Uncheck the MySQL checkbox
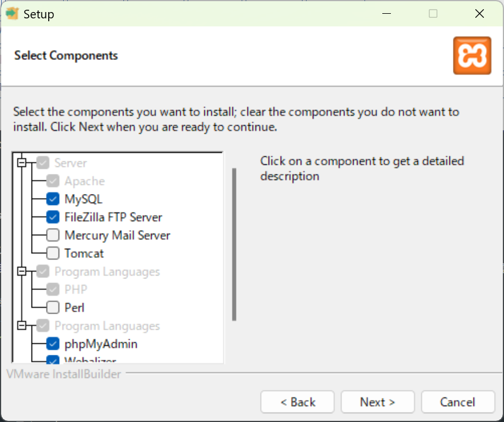 (53, 199)
